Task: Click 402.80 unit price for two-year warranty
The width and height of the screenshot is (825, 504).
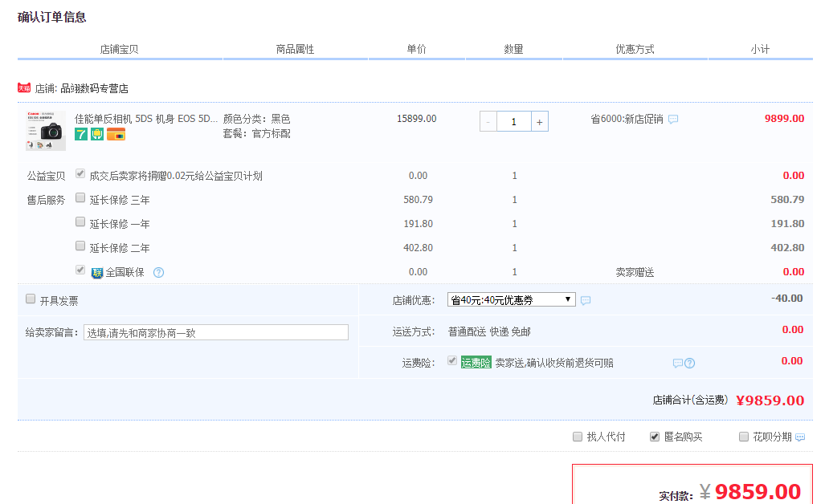Action: (x=419, y=247)
